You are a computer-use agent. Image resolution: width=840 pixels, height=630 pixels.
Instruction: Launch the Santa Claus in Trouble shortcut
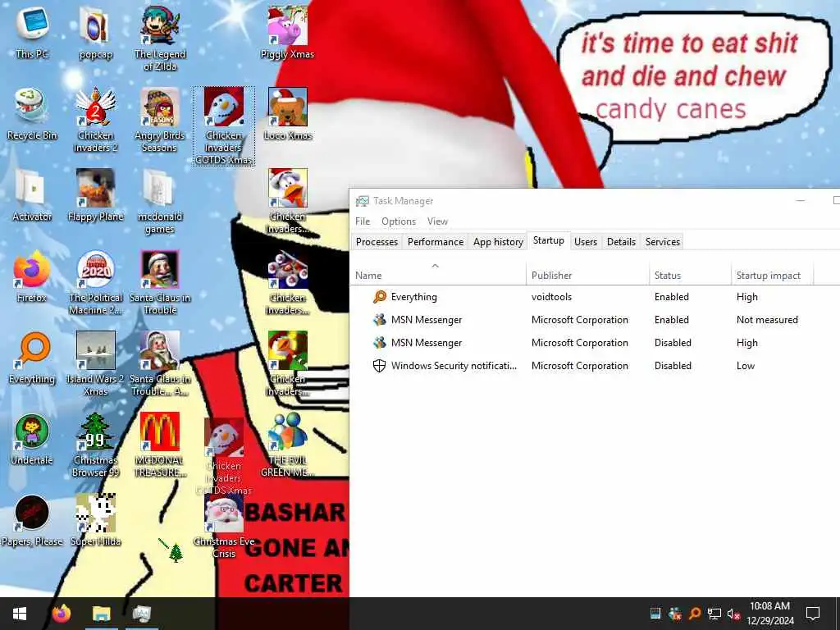pyautogui.click(x=160, y=283)
